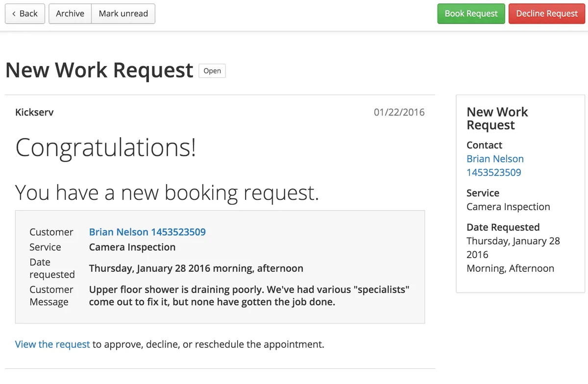
Task: Click the sidebar New Work Request title
Action: pyautogui.click(x=497, y=119)
